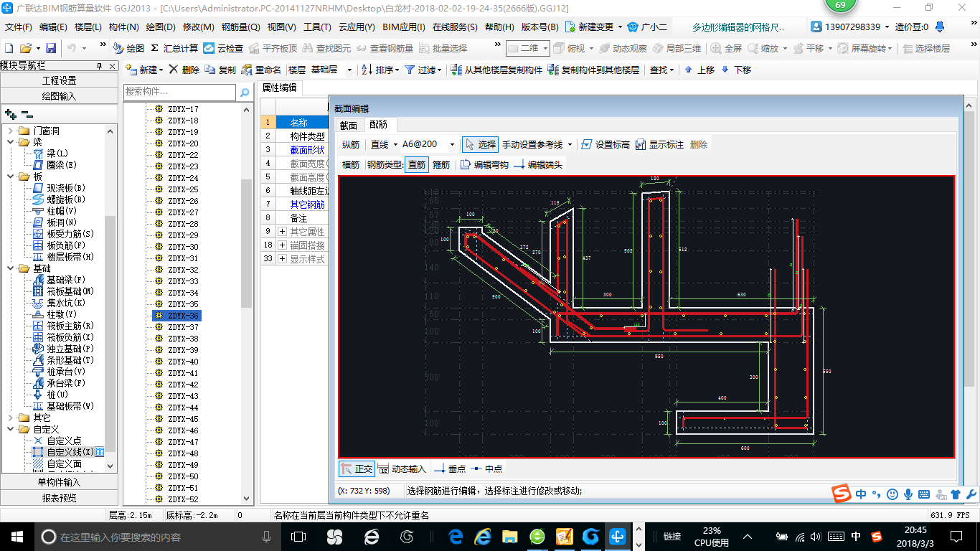Click 编辑弯钩 tool
This screenshot has width=980, height=551.
point(484,164)
